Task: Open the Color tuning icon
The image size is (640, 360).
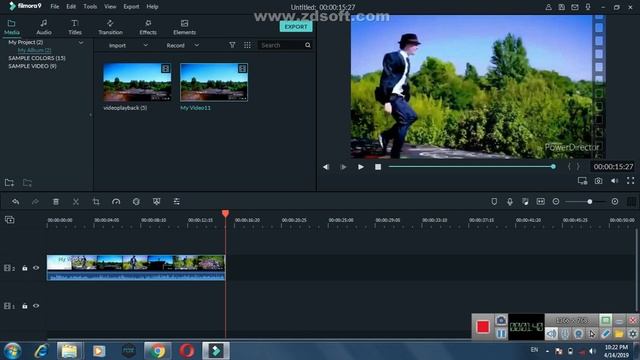Action: (136, 202)
